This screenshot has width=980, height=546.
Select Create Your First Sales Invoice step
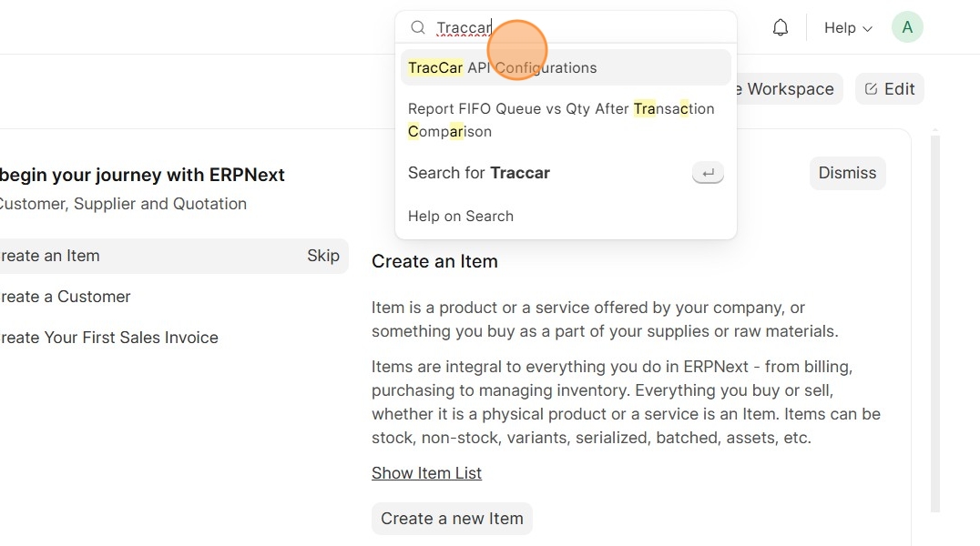coord(109,338)
